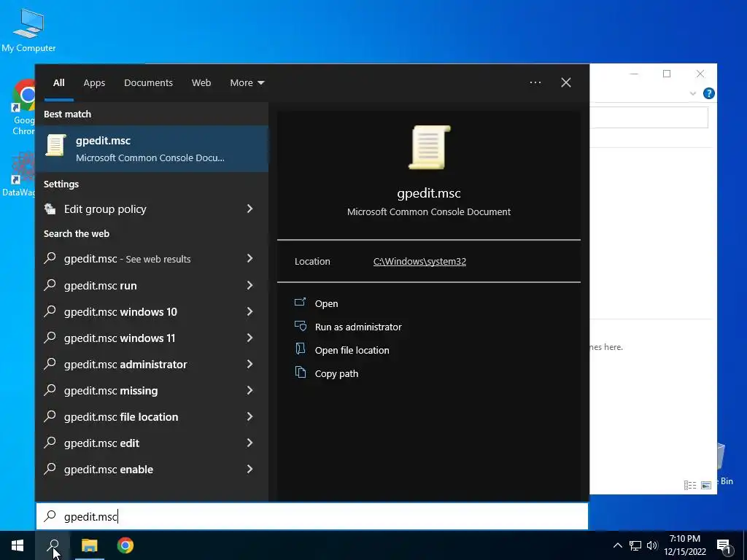This screenshot has height=560, width=747.
Task: Switch to the All search tab
Action: (58, 82)
